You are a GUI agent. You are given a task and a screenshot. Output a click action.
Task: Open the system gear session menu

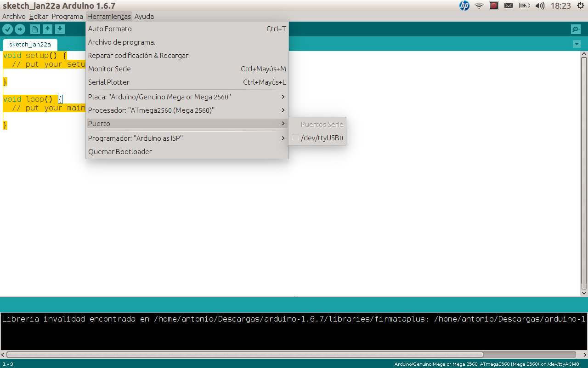[582, 6]
